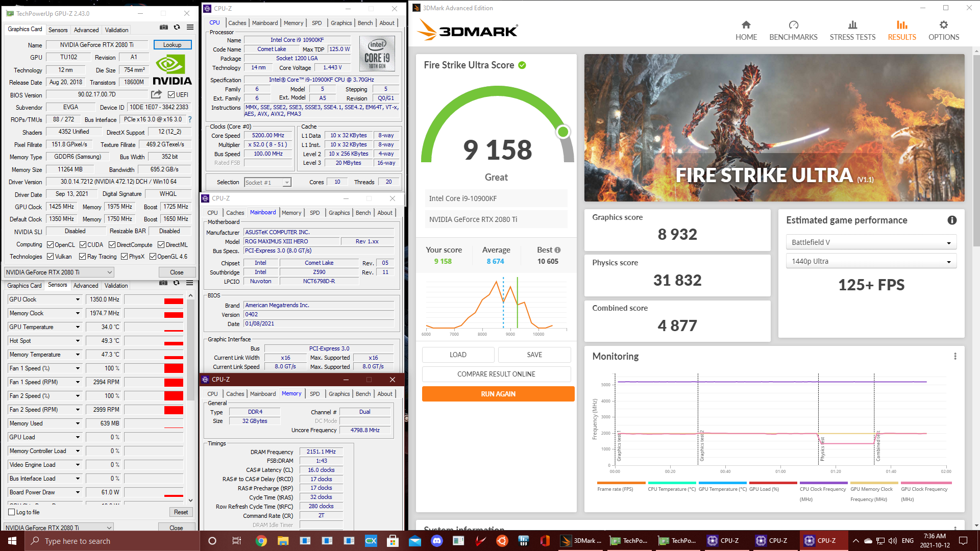The image size is (980, 551).
Task: Open HOME section in 3DMark
Action: coord(746,31)
